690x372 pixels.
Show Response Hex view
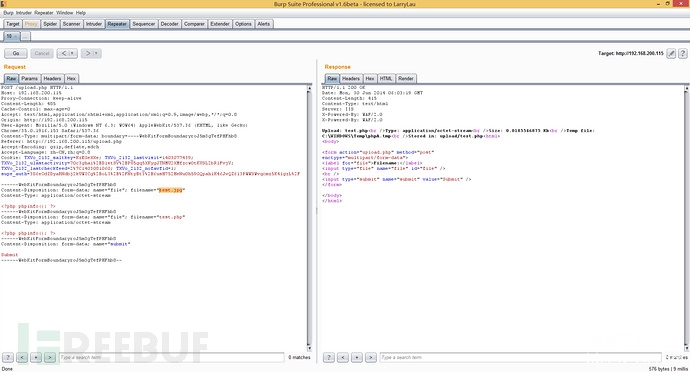point(370,79)
